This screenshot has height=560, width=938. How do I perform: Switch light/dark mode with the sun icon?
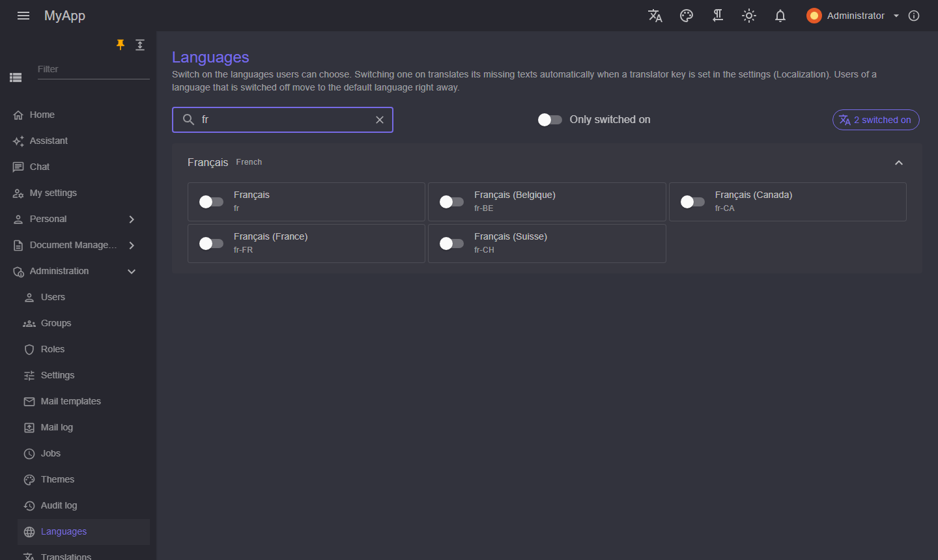point(749,16)
